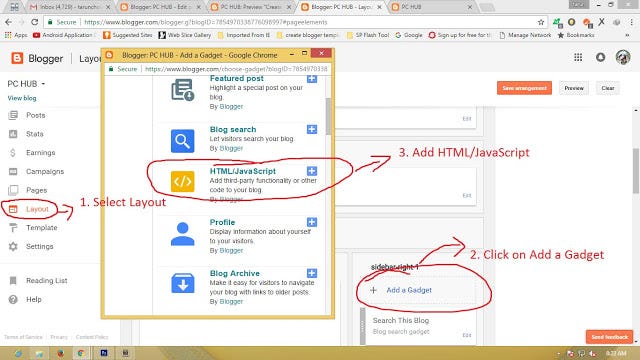Open Chrome from the taskbar
Image resolution: width=640 pixels, height=360 pixels.
pyautogui.click(x=81, y=353)
